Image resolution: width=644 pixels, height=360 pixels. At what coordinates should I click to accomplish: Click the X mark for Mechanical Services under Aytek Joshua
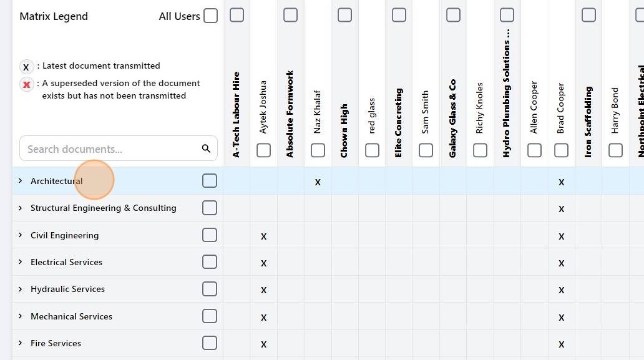click(x=263, y=318)
